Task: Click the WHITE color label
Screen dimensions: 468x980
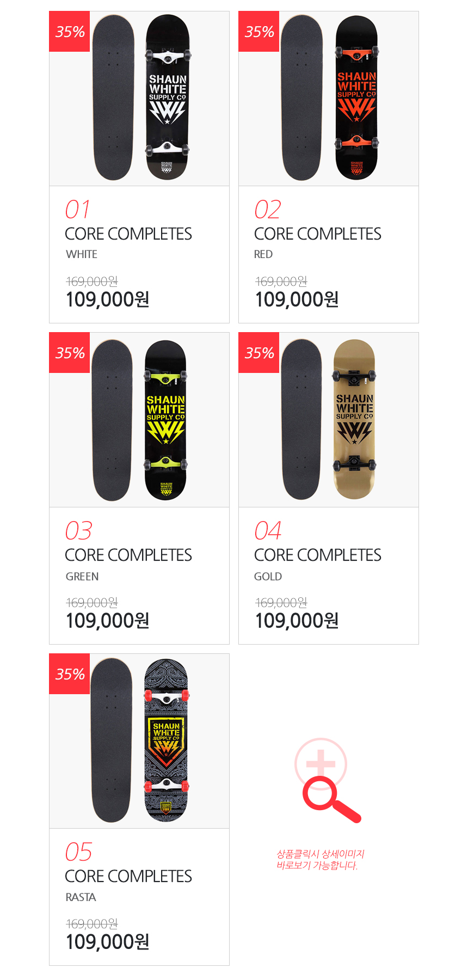Action: pyautogui.click(x=82, y=254)
